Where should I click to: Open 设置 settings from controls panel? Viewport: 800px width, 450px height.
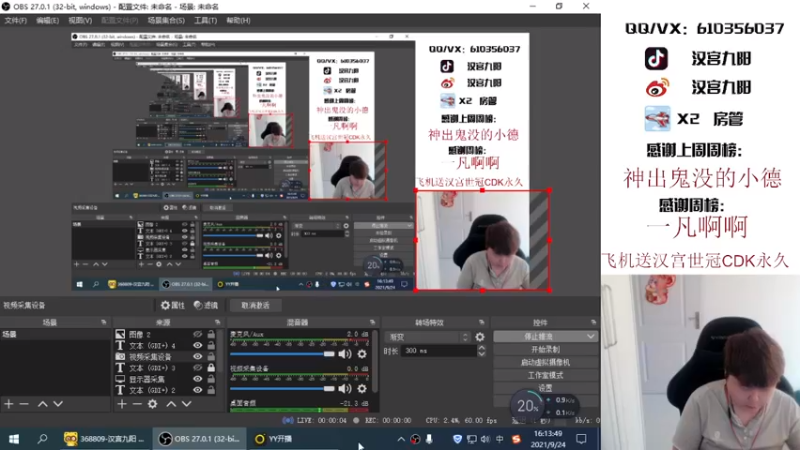545,388
